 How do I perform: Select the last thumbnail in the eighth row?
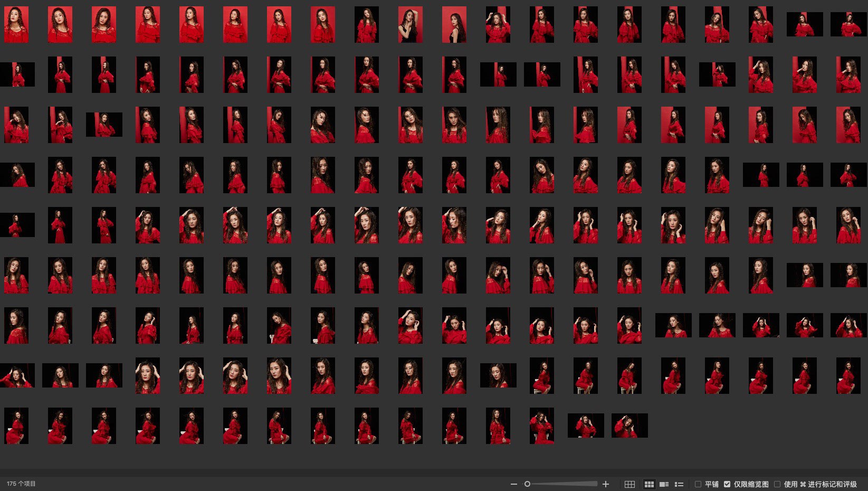coord(848,375)
